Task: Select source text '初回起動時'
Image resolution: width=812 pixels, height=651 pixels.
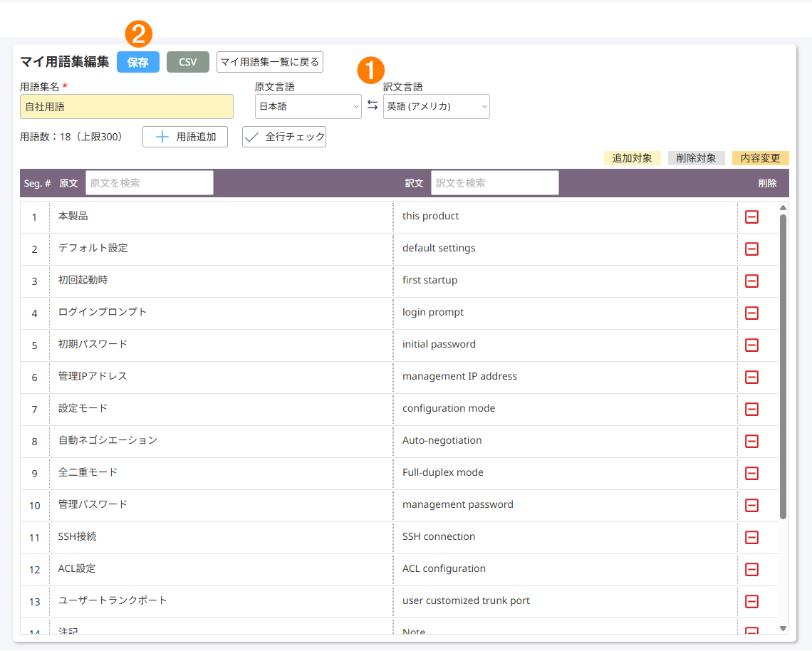Action: [83, 280]
